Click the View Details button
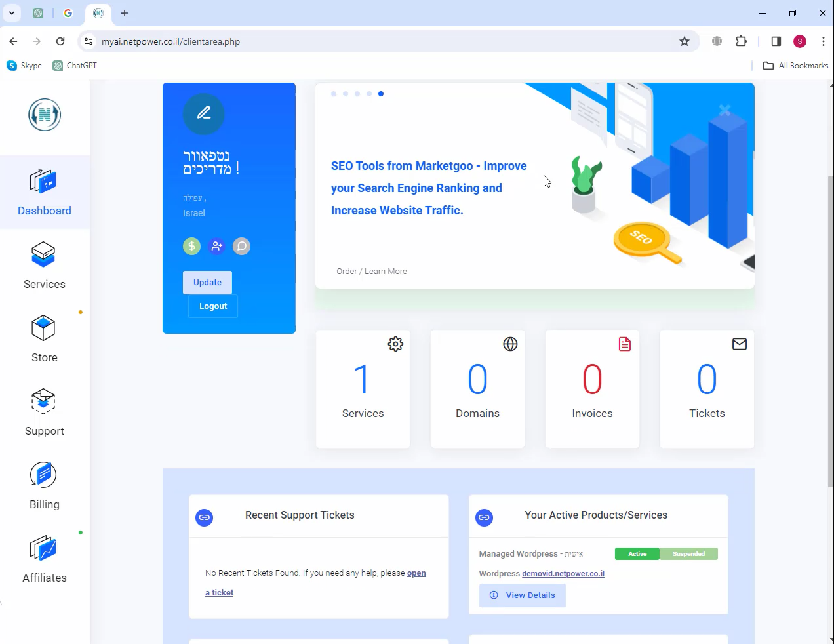This screenshot has height=644, width=834. tap(523, 595)
